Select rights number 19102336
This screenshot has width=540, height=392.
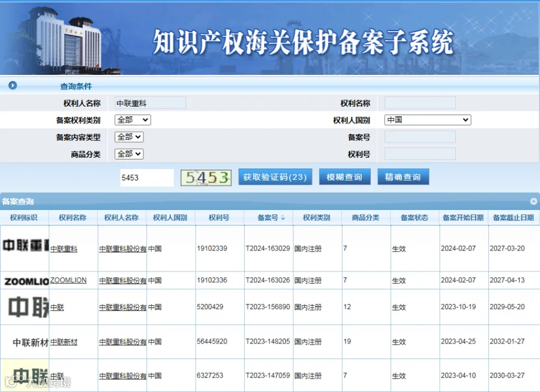coord(212,280)
